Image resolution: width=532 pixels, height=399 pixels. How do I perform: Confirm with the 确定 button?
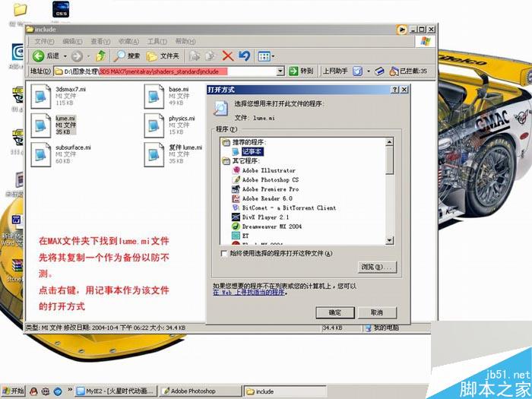coord(335,312)
